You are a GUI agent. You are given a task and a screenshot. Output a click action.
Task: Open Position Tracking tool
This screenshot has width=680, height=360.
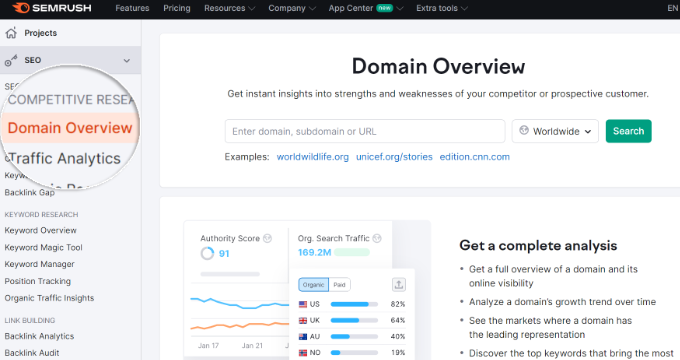pos(37,281)
